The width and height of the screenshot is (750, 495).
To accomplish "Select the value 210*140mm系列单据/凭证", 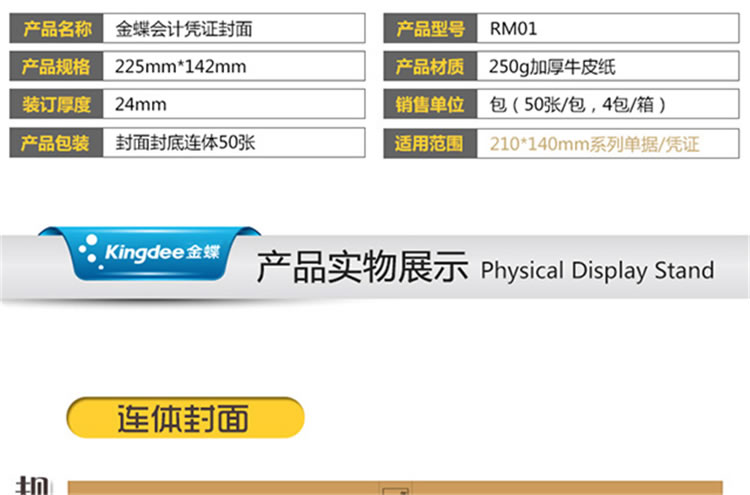I will point(594,144).
